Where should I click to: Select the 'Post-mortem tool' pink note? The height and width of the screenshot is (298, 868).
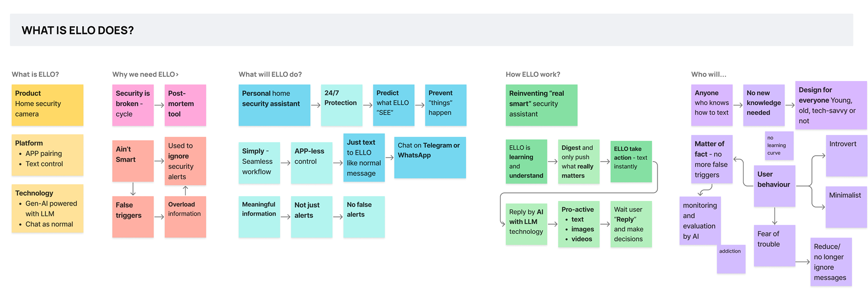tap(185, 105)
